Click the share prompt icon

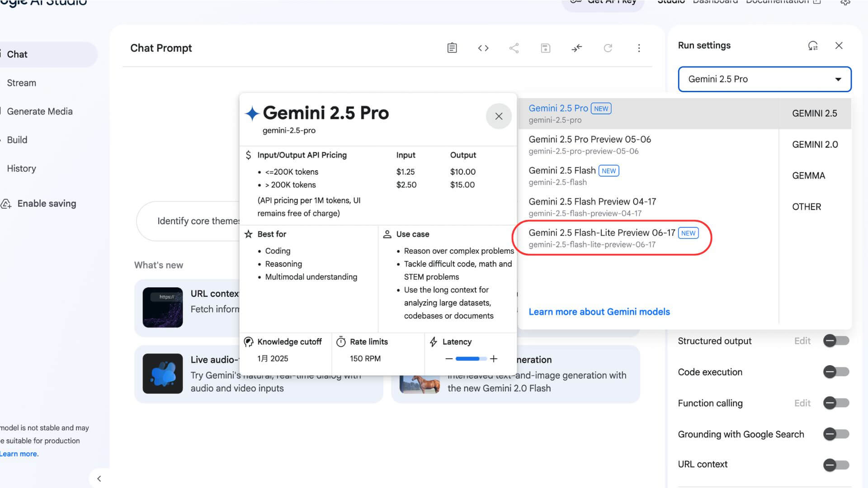514,48
